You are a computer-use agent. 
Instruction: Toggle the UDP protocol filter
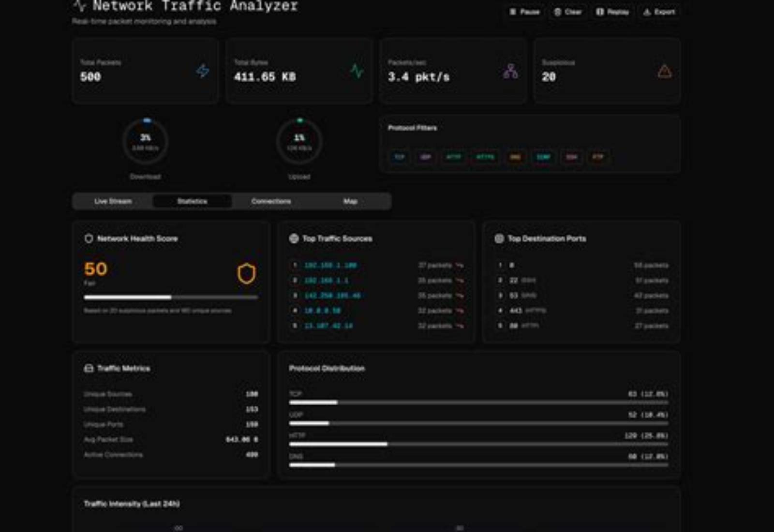tap(425, 157)
